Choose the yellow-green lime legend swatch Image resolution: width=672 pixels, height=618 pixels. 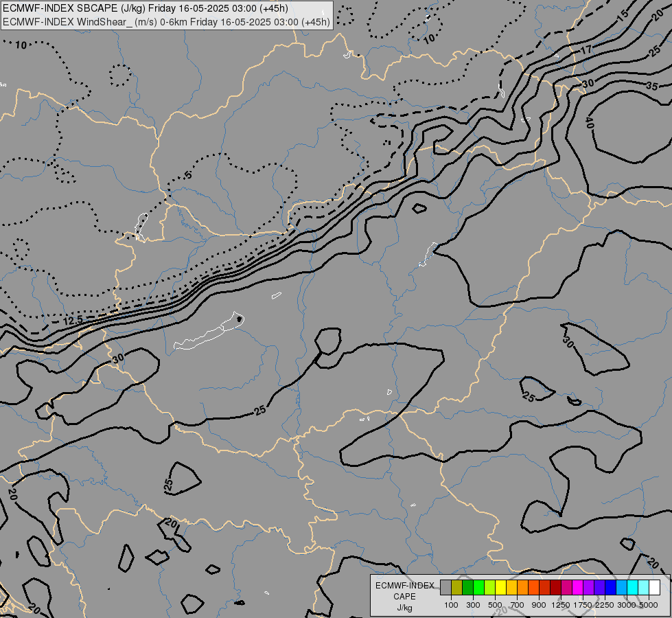pyautogui.click(x=490, y=588)
